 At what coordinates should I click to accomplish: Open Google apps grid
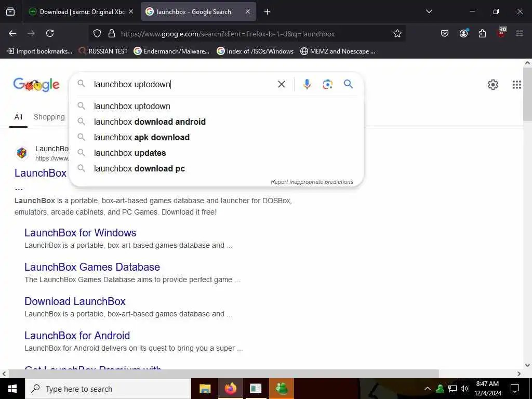coord(517,85)
